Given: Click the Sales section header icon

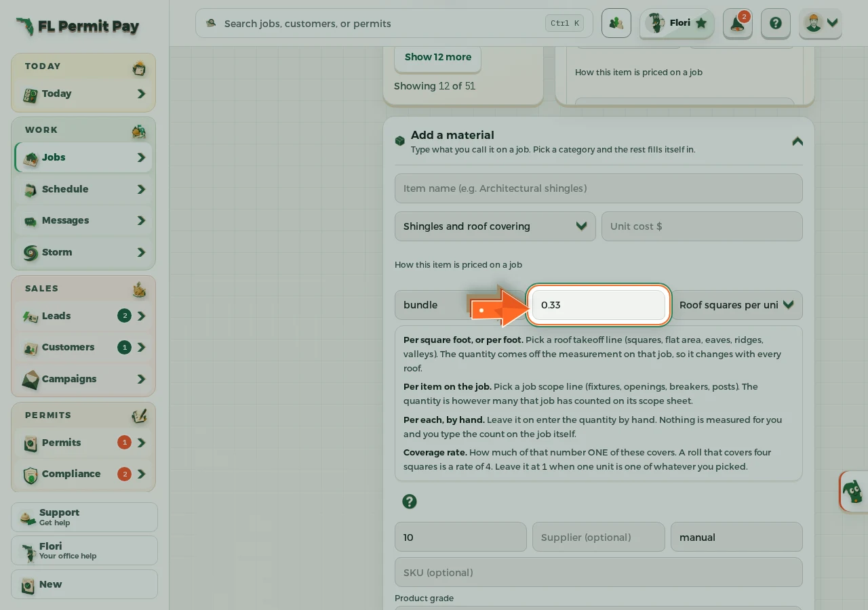Looking at the screenshot, I should (x=139, y=289).
